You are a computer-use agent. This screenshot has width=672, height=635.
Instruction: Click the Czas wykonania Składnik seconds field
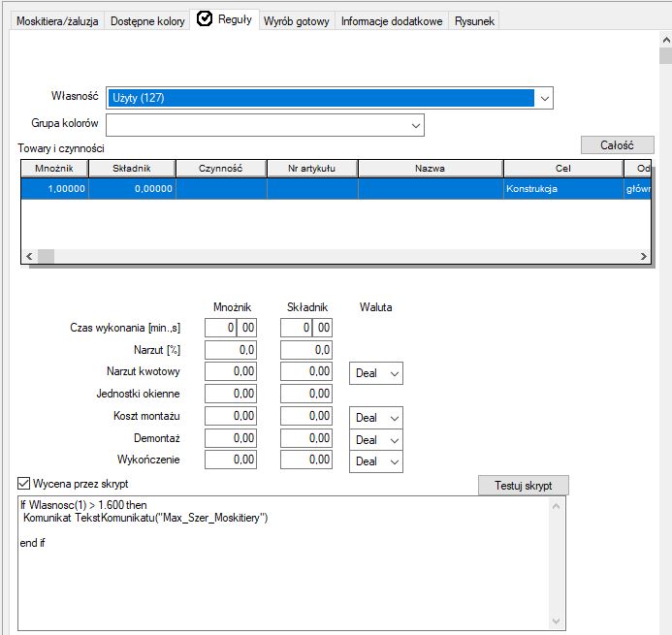323,328
